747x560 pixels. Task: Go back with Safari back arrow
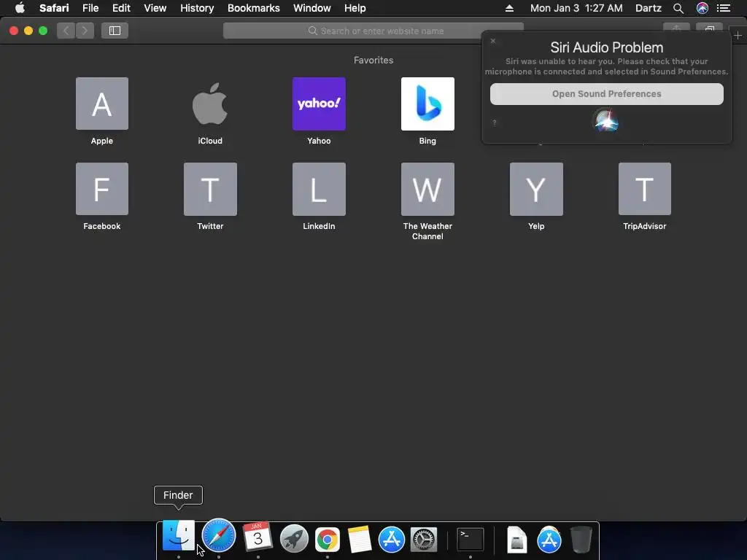pos(66,31)
